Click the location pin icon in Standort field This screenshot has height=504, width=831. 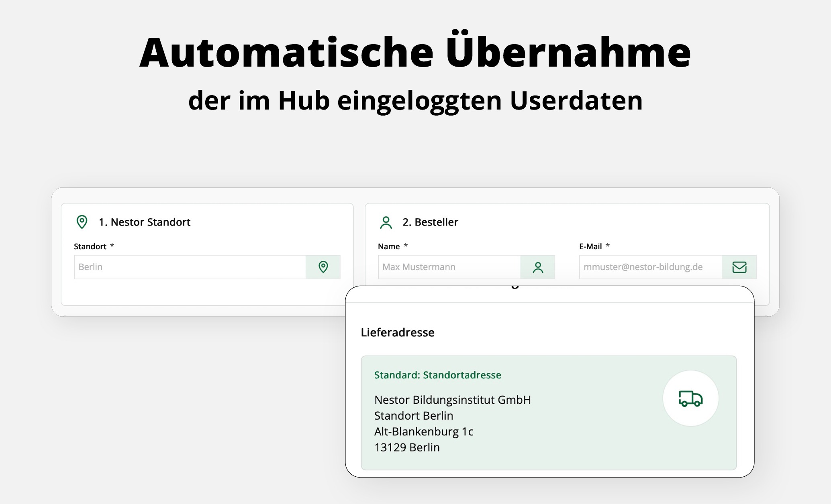[x=323, y=267]
